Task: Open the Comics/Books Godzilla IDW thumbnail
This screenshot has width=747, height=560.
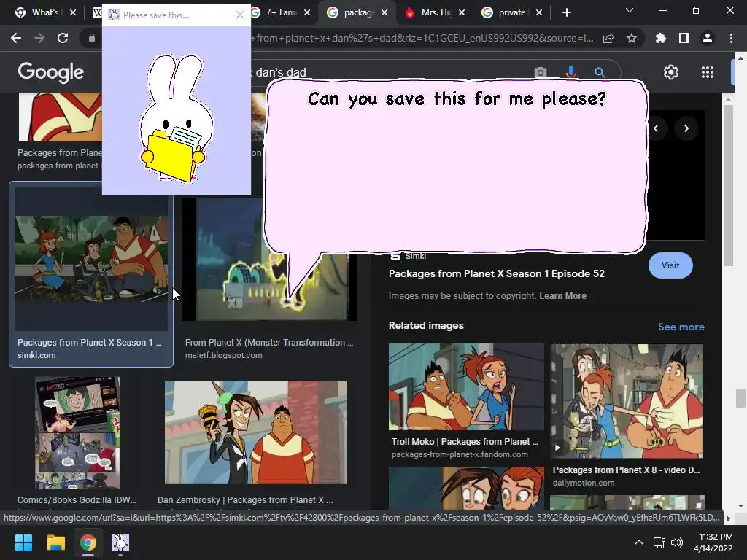Action: (77, 432)
